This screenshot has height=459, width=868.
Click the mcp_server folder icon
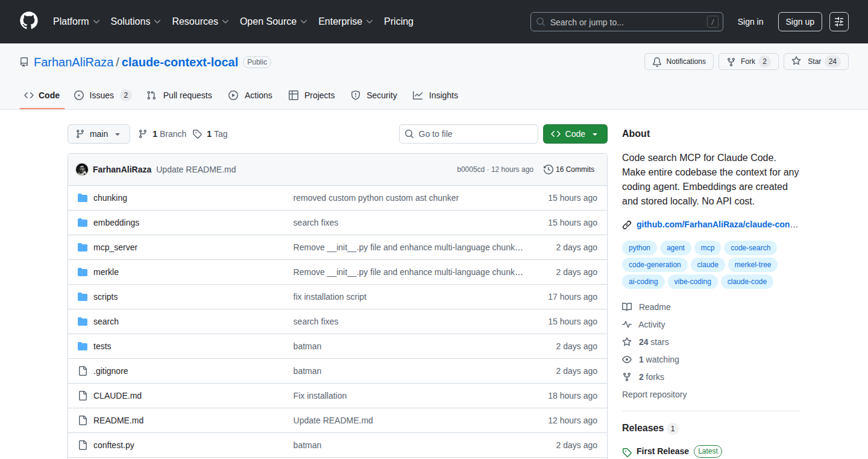(x=83, y=247)
